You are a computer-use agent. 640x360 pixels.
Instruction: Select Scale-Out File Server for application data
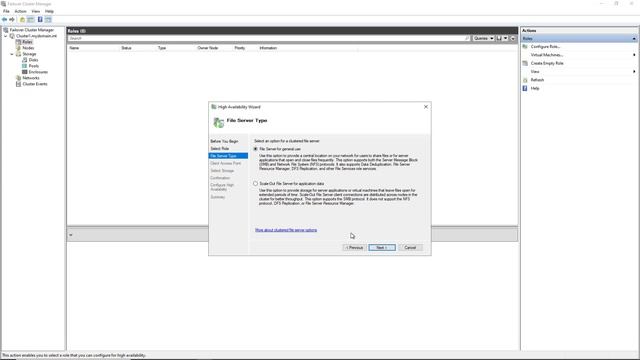point(256,184)
